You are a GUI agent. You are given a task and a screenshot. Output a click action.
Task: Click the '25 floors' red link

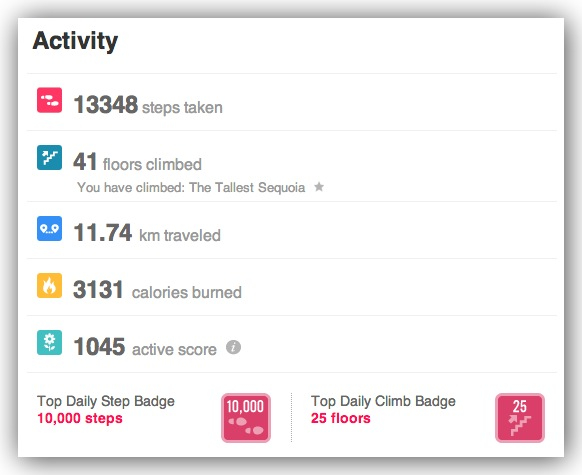[341, 419]
